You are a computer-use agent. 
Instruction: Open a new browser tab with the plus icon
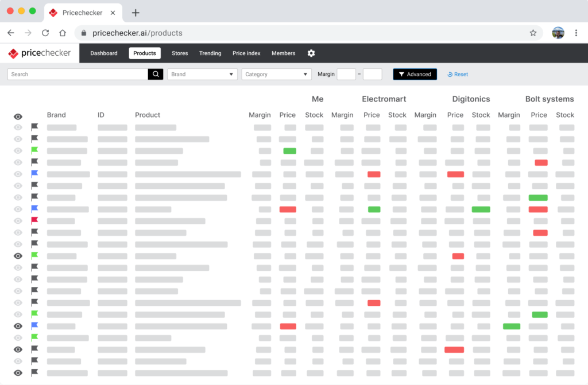(x=136, y=13)
